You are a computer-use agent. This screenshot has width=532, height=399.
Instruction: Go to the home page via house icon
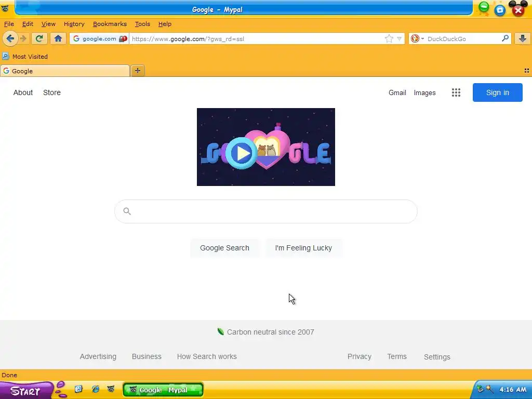pyautogui.click(x=58, y=38)
